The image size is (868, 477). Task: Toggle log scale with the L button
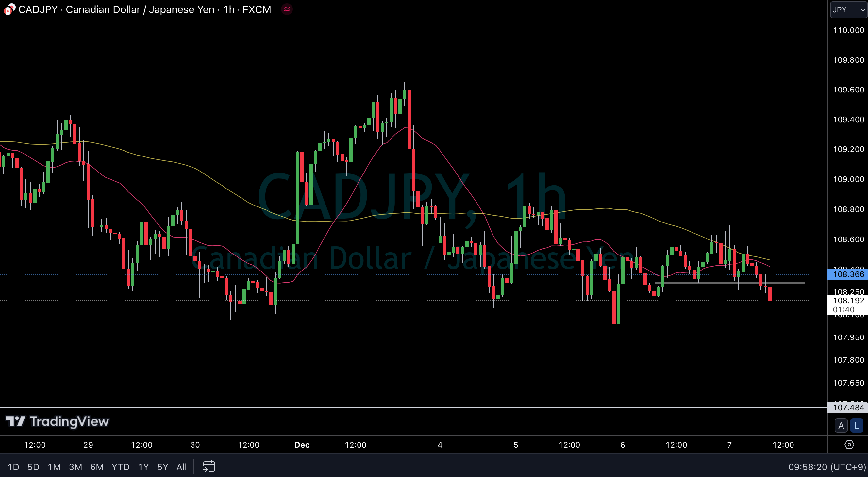pyautogui.click(x=856, y=425)
